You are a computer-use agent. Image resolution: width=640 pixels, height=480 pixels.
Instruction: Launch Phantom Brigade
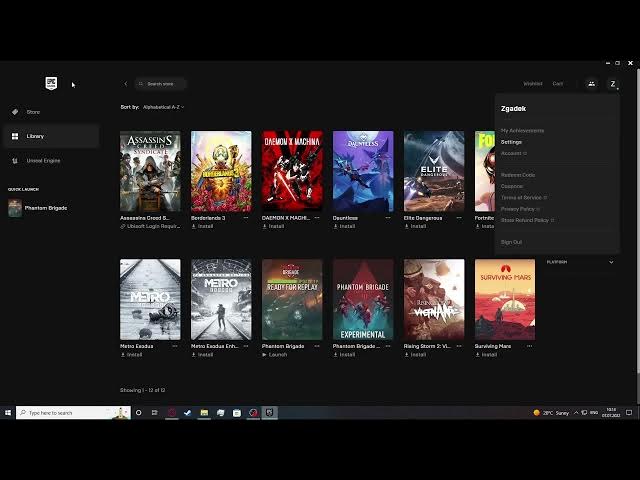pyautogui.click(x=275, y=355)
